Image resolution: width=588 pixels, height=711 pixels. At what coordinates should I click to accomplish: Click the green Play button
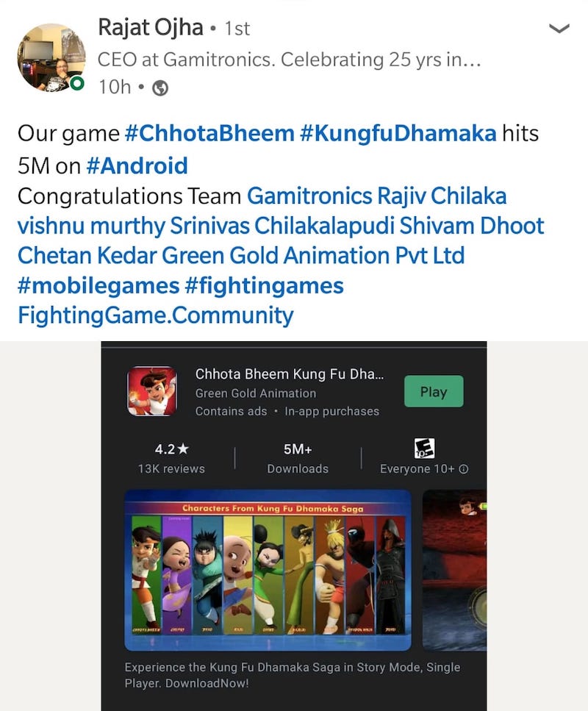[x=434, y=391]
